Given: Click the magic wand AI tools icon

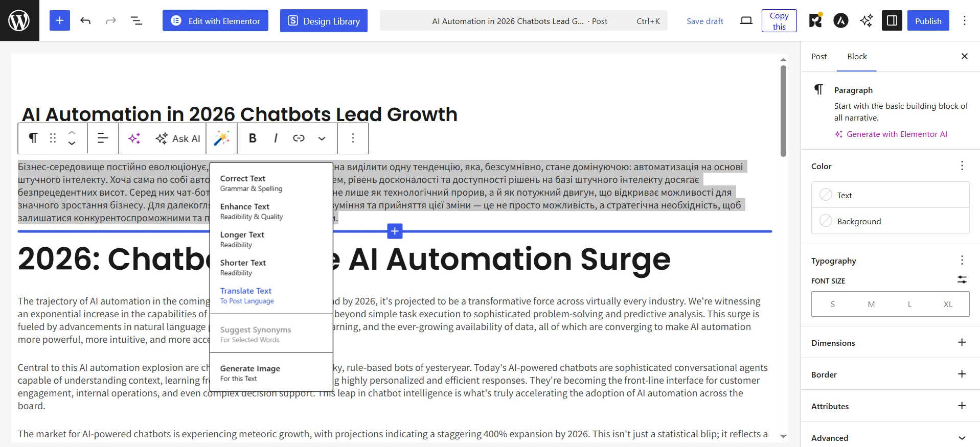Looking at the screenshot, I should pos(222,138).
